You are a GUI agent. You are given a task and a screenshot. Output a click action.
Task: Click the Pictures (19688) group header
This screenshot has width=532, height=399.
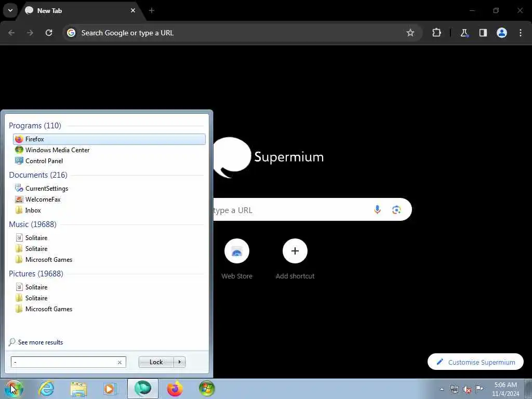(36, 273)
